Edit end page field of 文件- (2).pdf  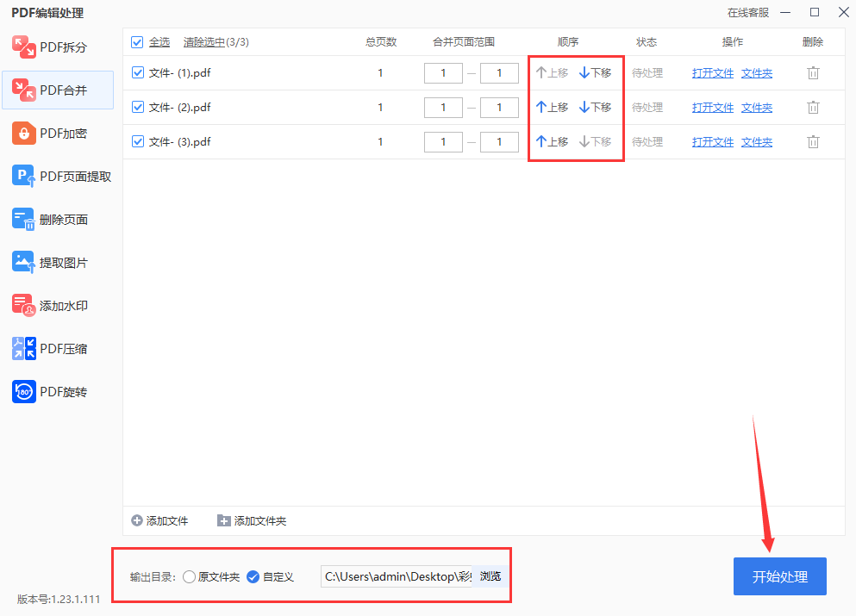[x=499, y=107]
